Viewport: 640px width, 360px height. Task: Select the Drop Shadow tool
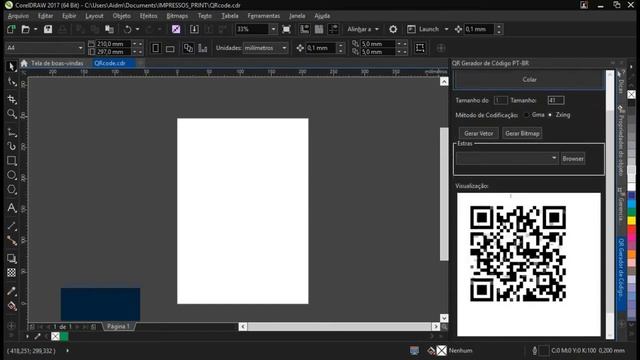tap(11, 258)
